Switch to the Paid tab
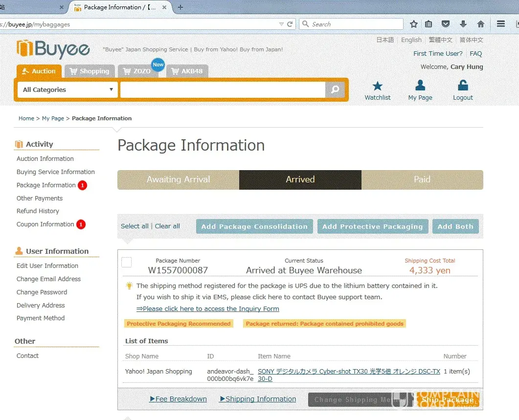519x420 pixels. (x=422, y=179)
